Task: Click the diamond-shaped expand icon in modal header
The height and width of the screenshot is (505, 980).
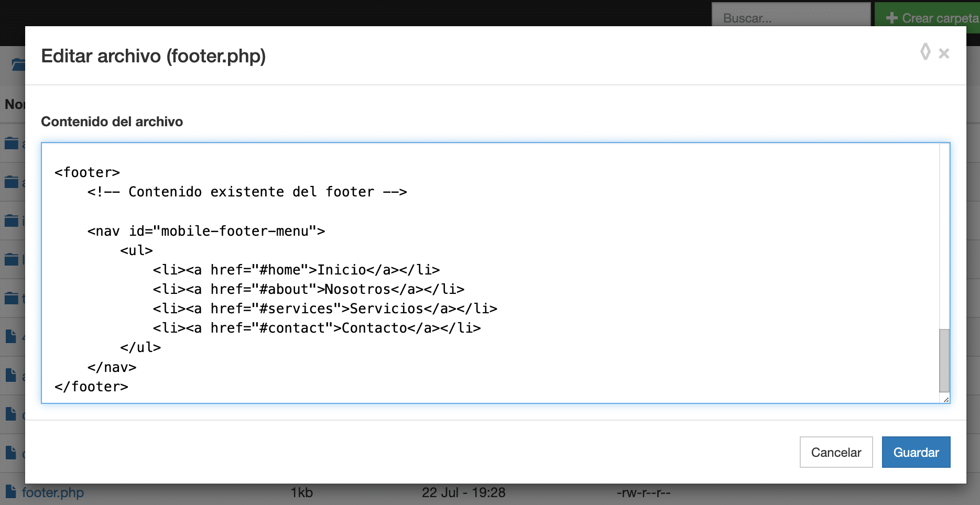Action: (x=925, y=52)
